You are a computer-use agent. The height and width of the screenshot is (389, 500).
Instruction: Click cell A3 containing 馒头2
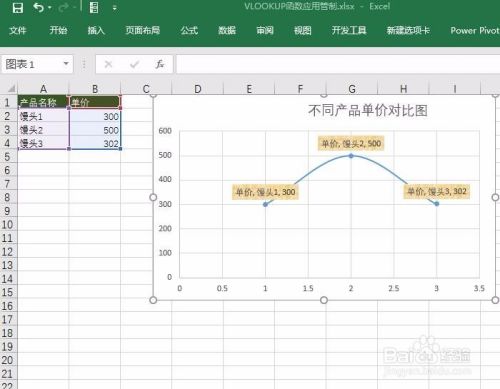[43, 130]
